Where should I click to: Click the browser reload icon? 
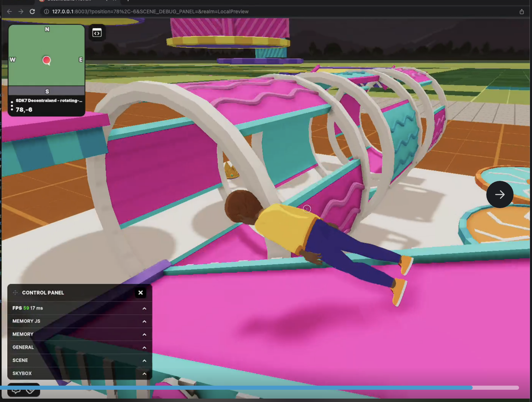coord(32,11)
